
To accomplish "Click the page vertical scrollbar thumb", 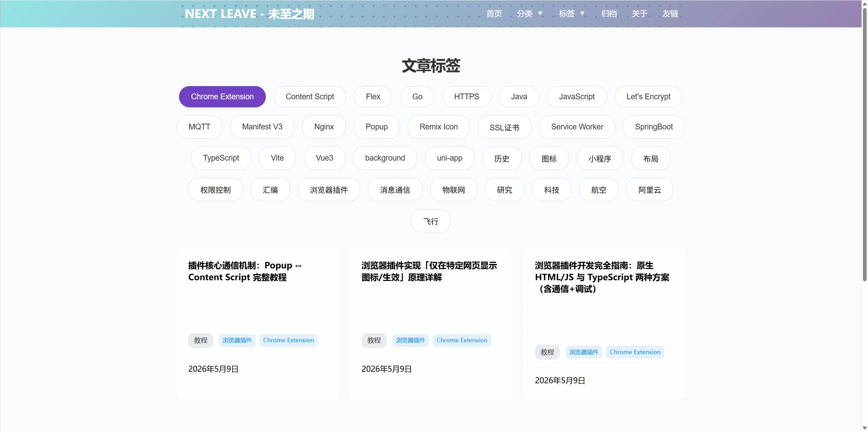I will (x=865, y=144).
